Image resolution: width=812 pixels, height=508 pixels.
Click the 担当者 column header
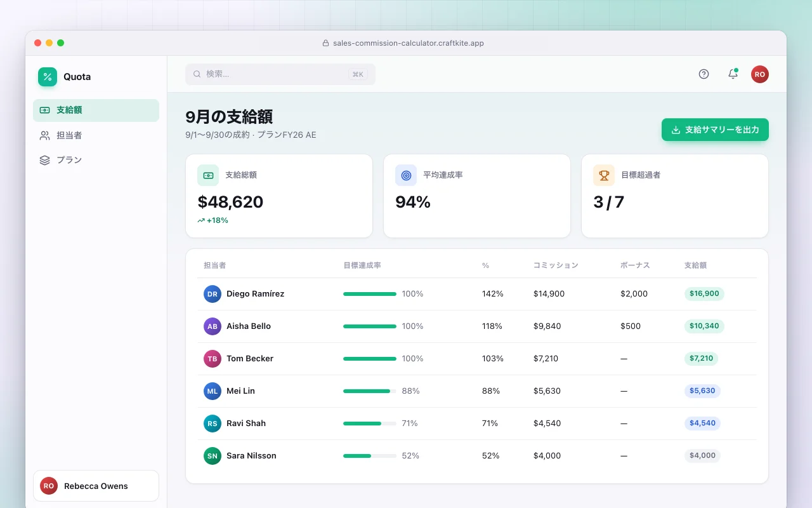(x=215, y=265)
